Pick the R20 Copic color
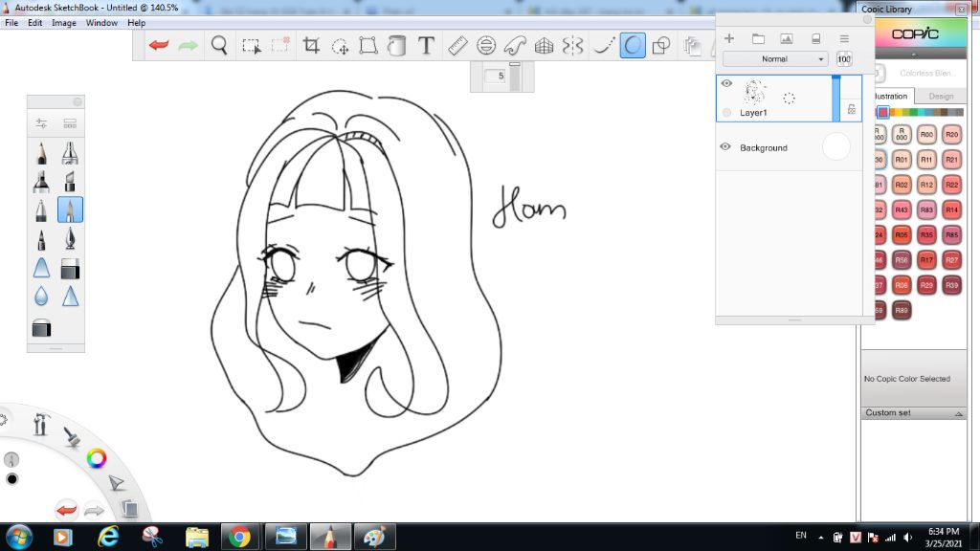The height and width of the screenshot is (551, 980). [x=951, y=134]
